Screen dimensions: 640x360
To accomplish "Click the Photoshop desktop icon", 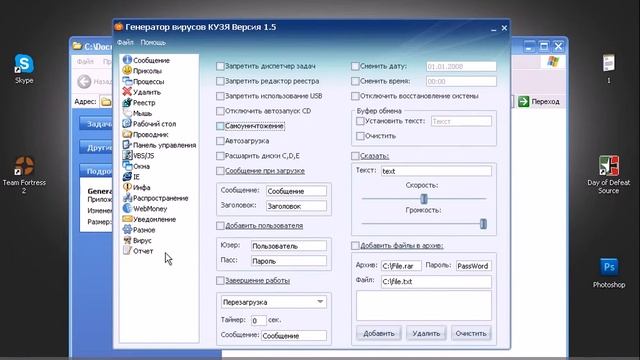I will 609,267.
